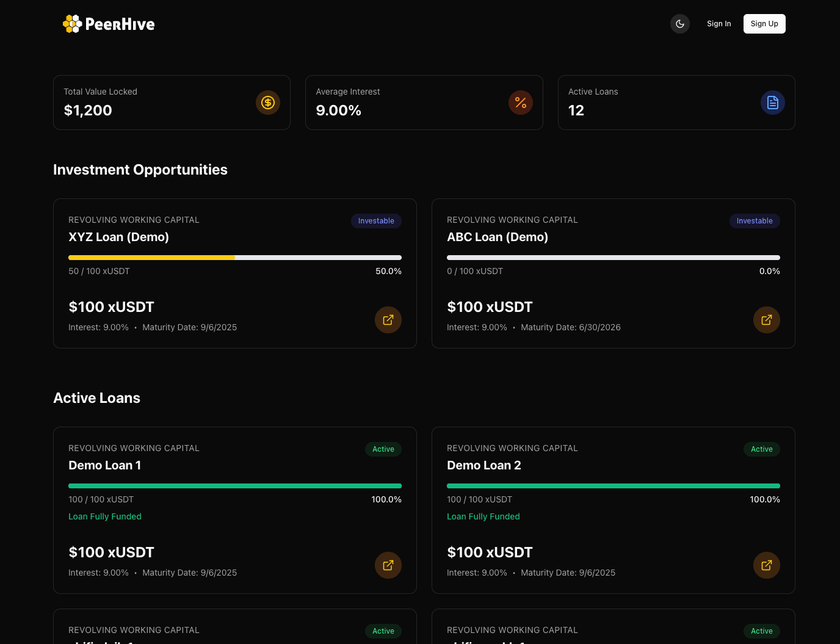Open Demo Loan 1 via external link icon
Viewport: 840px width, 644px height.
tap(388, 565)
